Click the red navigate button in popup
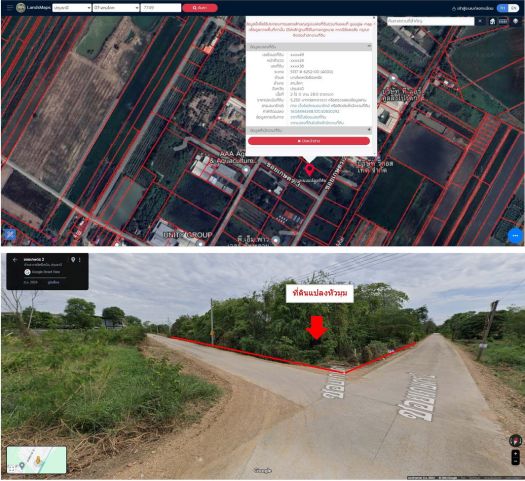525x481 pixels. click(309, 141)
